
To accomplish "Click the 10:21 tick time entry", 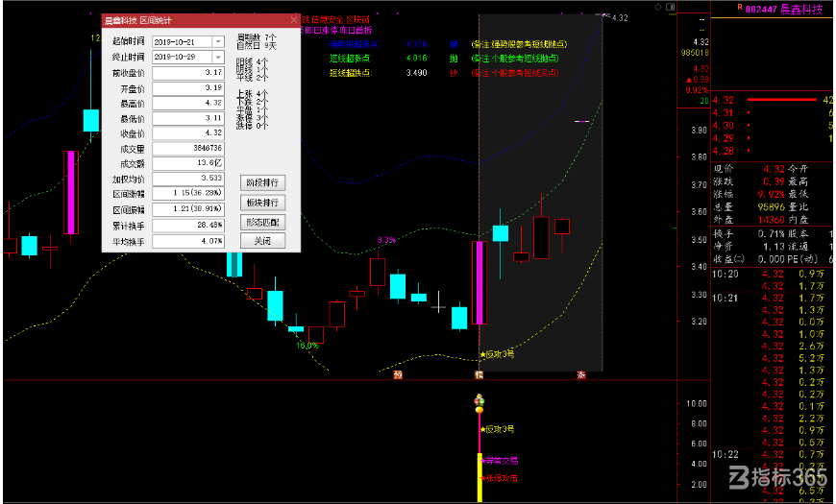I will [725, 299].
